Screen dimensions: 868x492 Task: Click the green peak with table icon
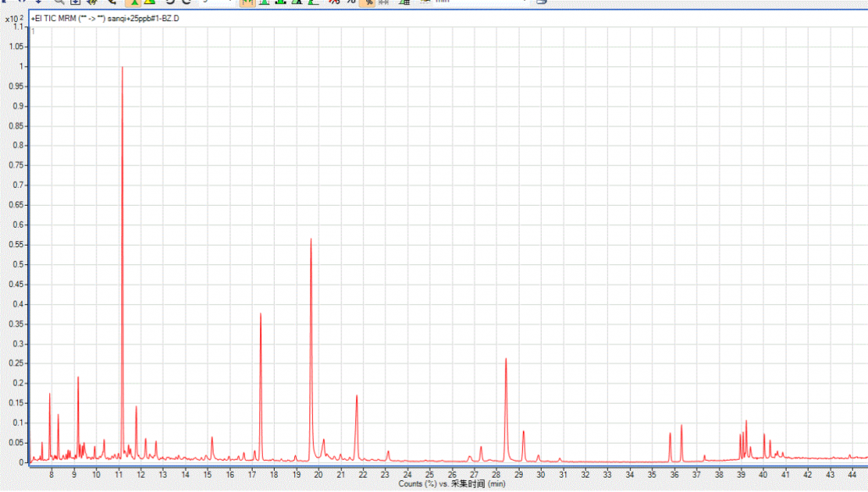click(405, 3)
